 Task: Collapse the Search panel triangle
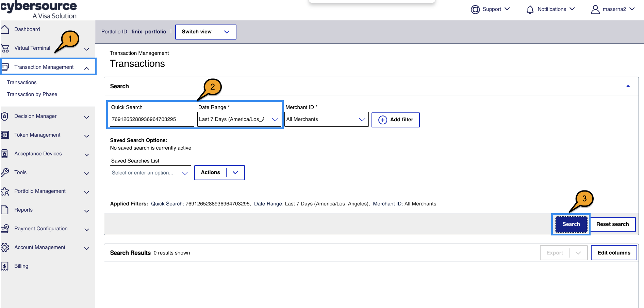click(x=628, y=86)
